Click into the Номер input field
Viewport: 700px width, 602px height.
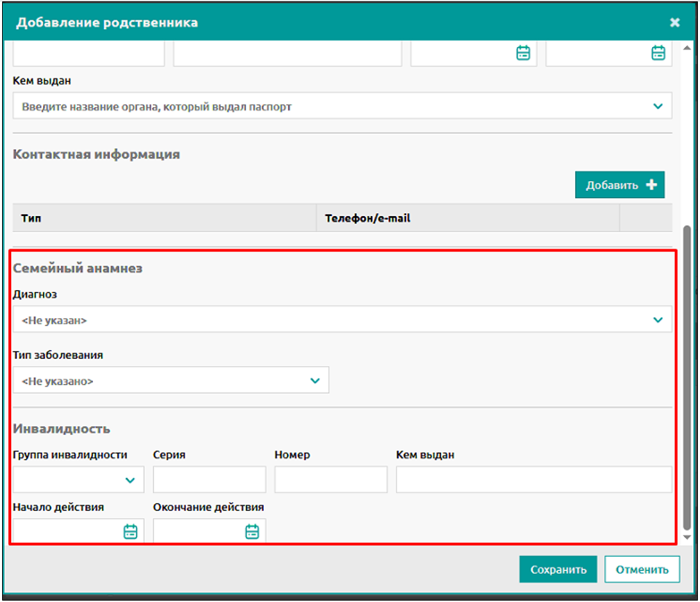click(331, 480)
